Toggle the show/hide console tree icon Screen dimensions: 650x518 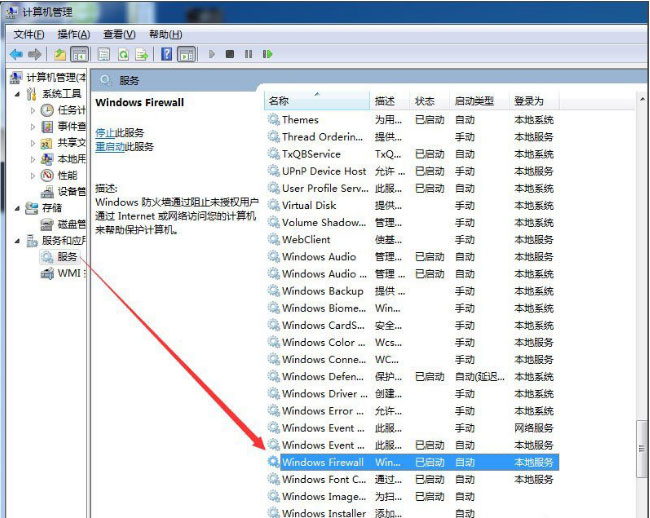click(80, 54)
